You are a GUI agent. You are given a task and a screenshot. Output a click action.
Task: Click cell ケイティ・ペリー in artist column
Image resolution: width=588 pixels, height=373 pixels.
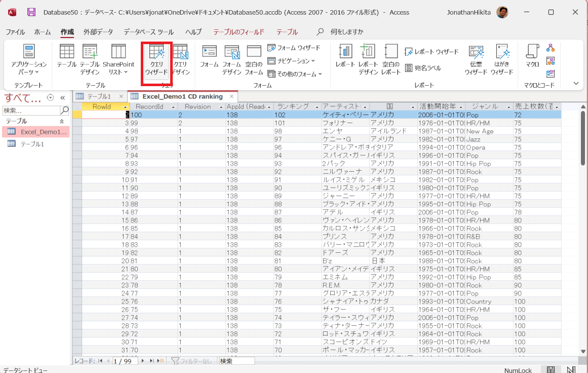345,115
